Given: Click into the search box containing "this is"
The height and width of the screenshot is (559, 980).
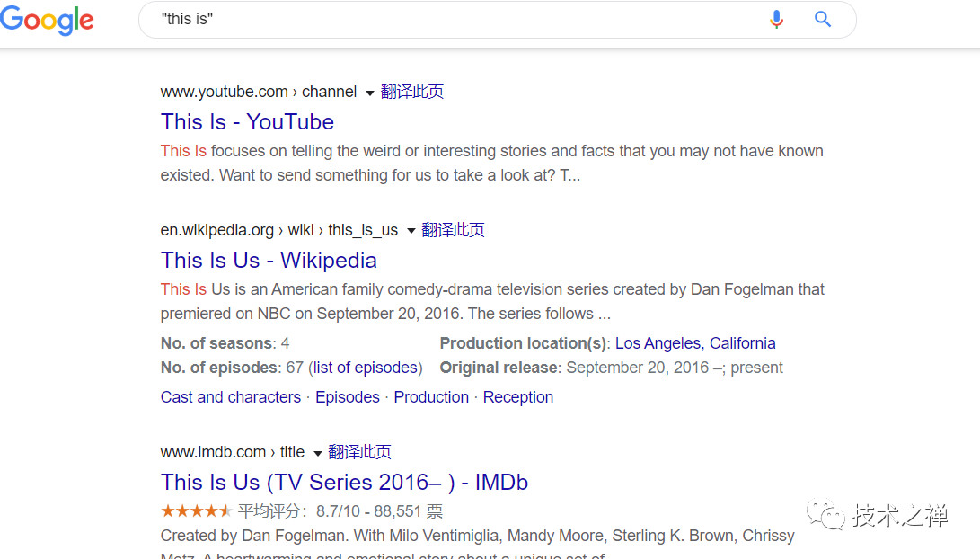Looking at the screenshot, I should tap(456, 20).
